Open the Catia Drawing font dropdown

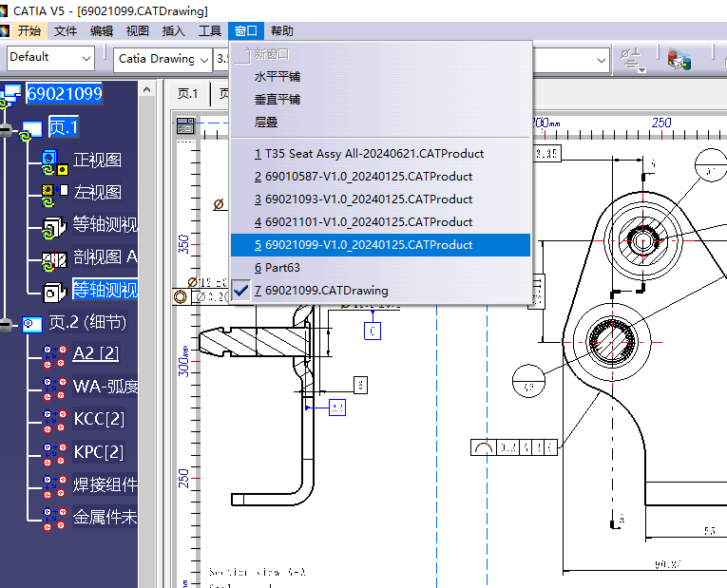[204, 60]
